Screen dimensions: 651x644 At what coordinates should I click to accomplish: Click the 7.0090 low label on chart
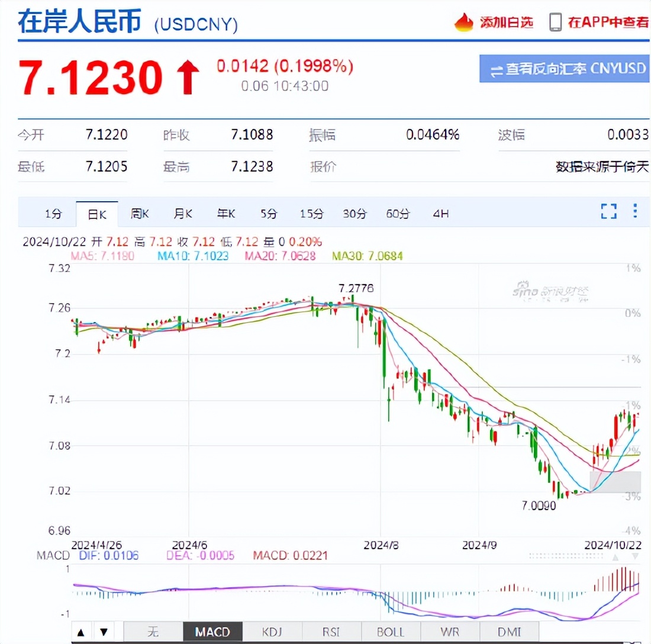(x=539, y=505)
